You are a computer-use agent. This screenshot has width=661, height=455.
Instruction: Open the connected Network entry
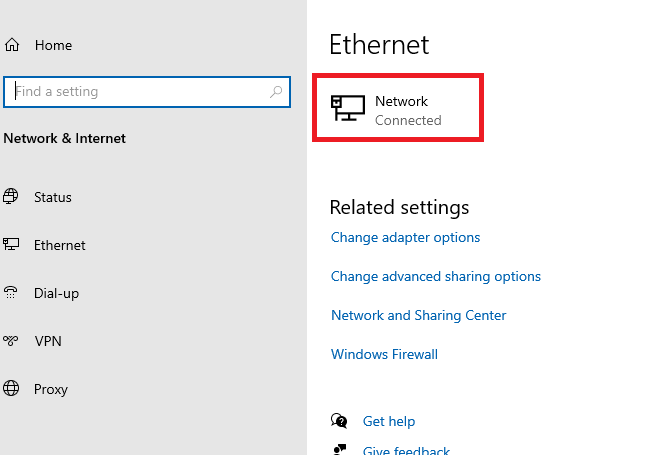pyautogui.click(x=398, y=108)
